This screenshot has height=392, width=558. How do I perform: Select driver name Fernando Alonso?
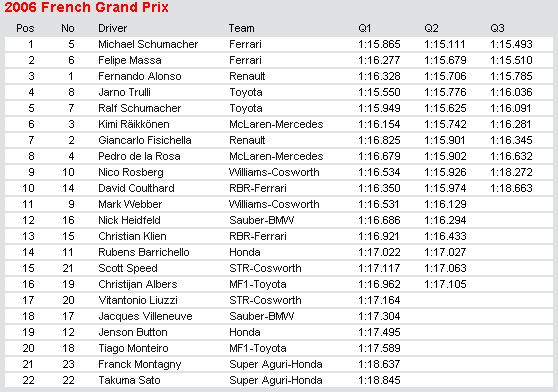140,76
